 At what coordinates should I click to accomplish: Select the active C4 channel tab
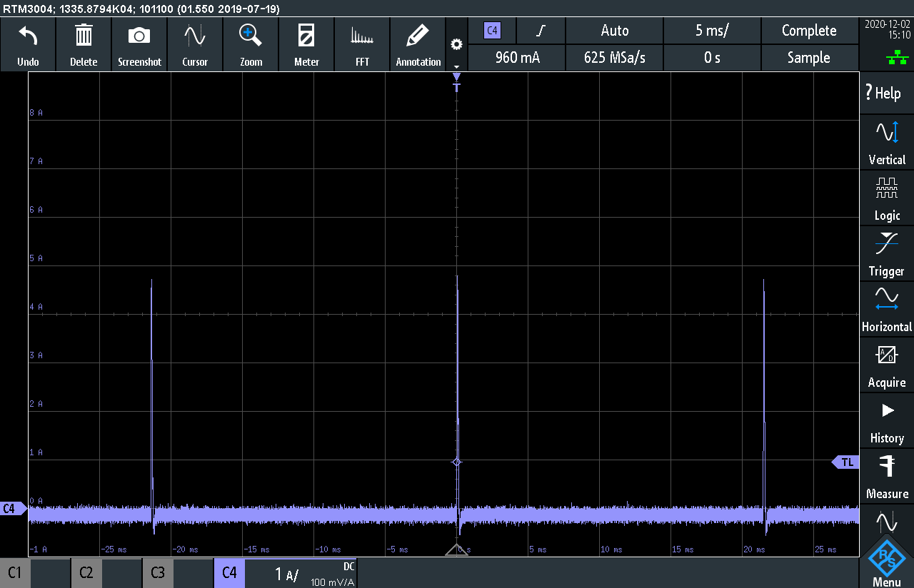click(x=229, y=573)
